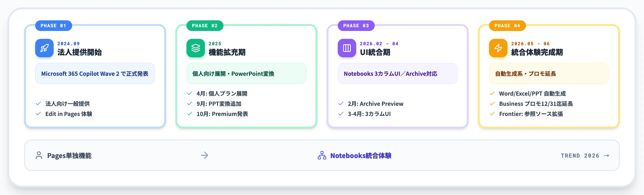Click the Frontier: 参照ソース拡張 list text
Image resolution: width=644 pixels, height=195 pixels.
coord(531,114)
